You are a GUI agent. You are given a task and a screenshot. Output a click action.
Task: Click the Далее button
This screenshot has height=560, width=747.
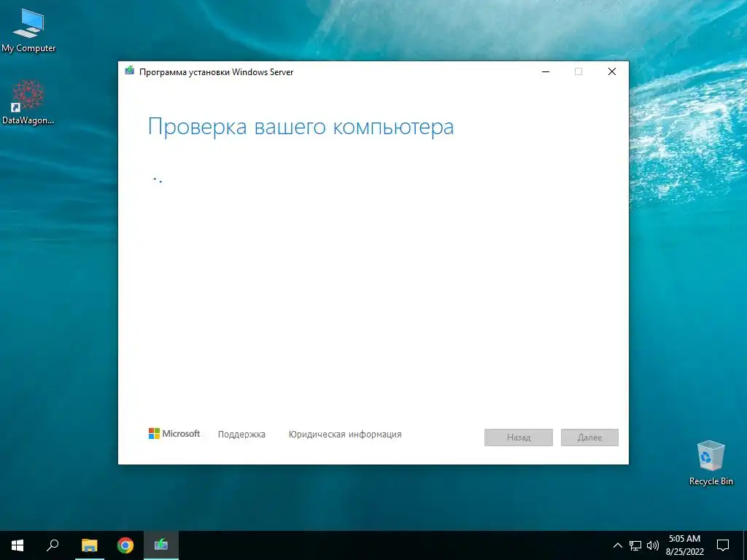point(589,437)
